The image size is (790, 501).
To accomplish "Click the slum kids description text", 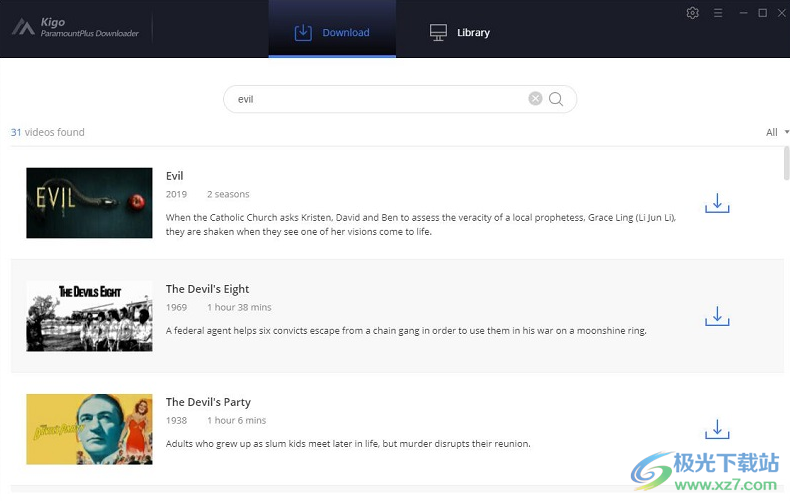I will pos(348,444).
